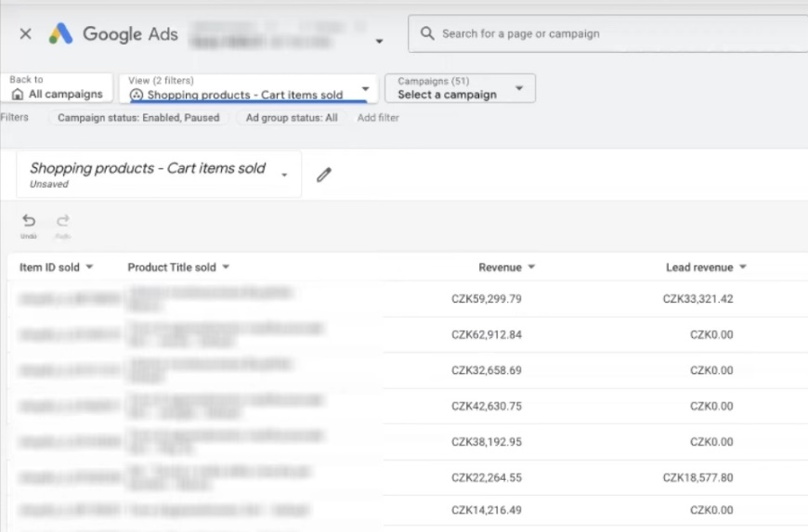
Task: Click the Undo arrow icon
Action: coord(29,221)
